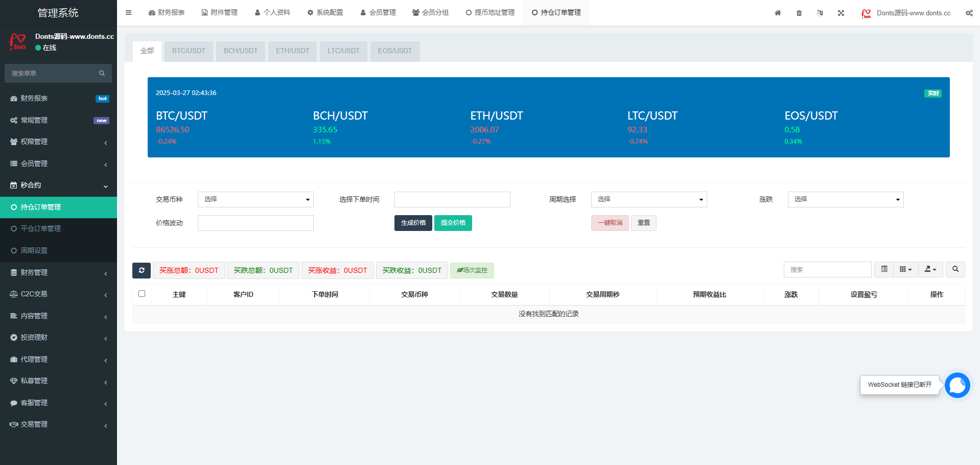This screenshot has width=980, height=465.
Task: Expand the 内容管理 sidebar menu
Action: (x=58, y=316)
